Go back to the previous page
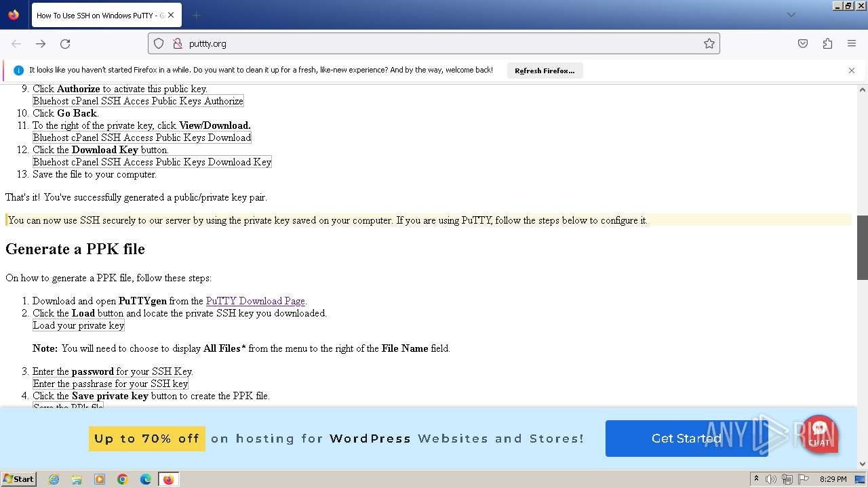868x488 pixels. pos(16,43)
